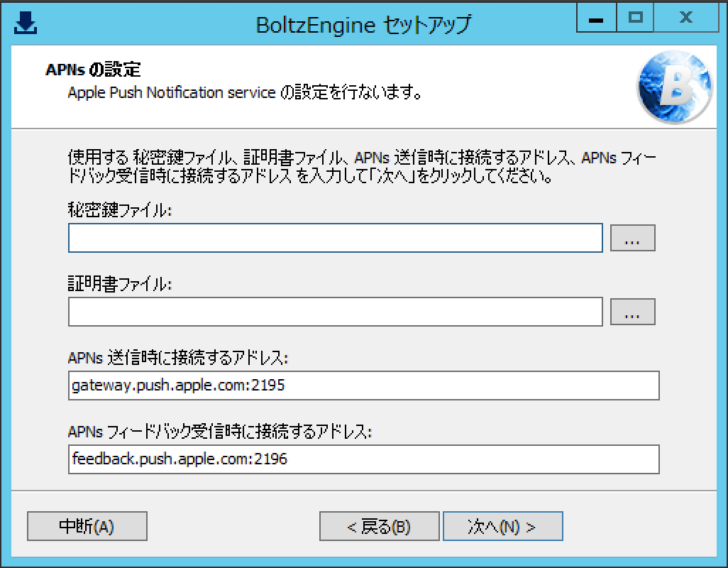Screen dimensions: 728x568
Task: Abort setup with the 中断(A) button
Action: click(87, 526)
